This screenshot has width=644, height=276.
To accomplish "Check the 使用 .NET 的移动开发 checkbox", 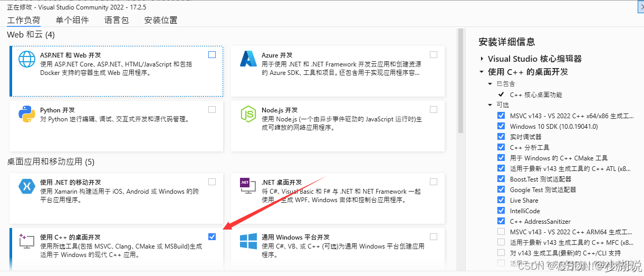I will 212,182.
